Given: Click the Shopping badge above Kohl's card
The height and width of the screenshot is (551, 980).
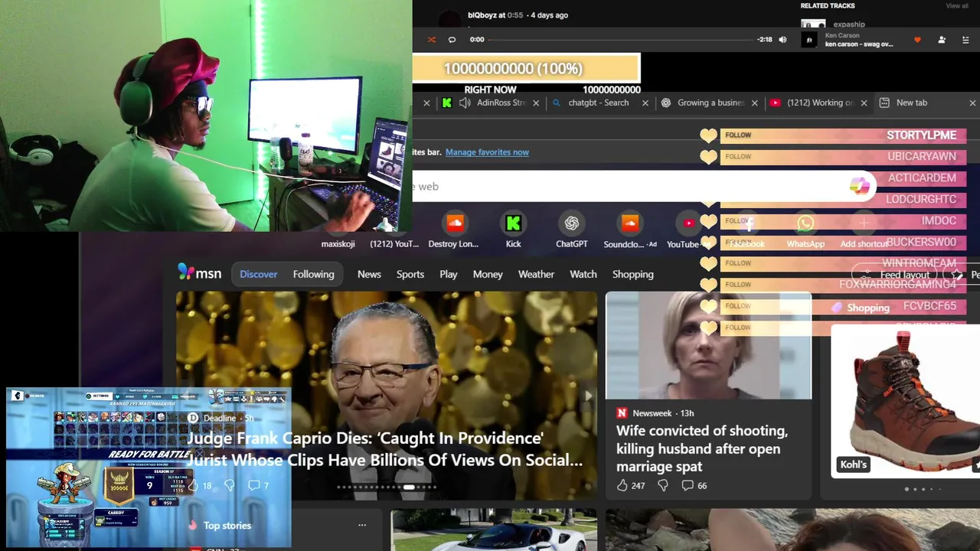Looking at the screenshot, I should click(x=861, y=308).
